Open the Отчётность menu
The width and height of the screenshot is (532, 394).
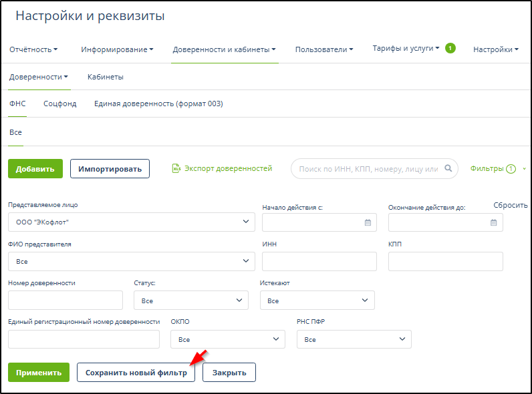tap(33, 49)
